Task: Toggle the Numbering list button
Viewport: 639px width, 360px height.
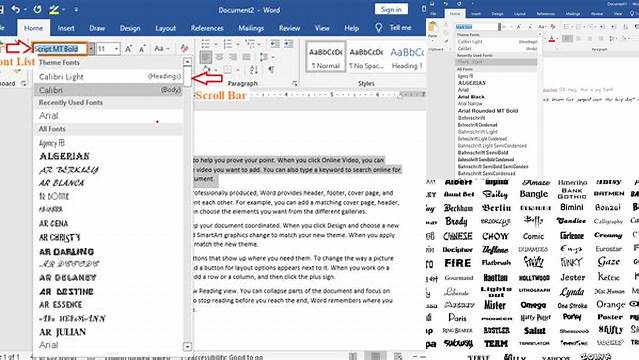Action: (228, 44)
